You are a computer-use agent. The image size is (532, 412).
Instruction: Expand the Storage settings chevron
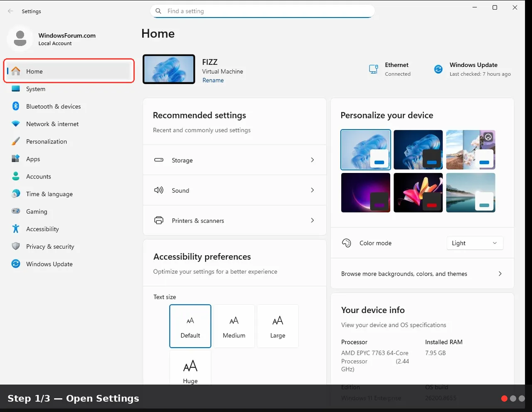coord(313,160)
